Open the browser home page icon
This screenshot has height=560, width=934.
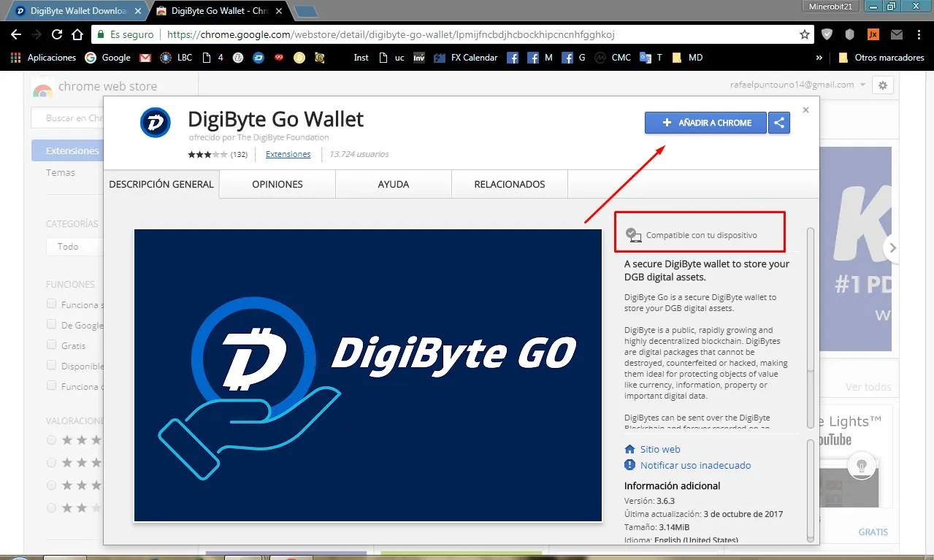click(77, 34)
